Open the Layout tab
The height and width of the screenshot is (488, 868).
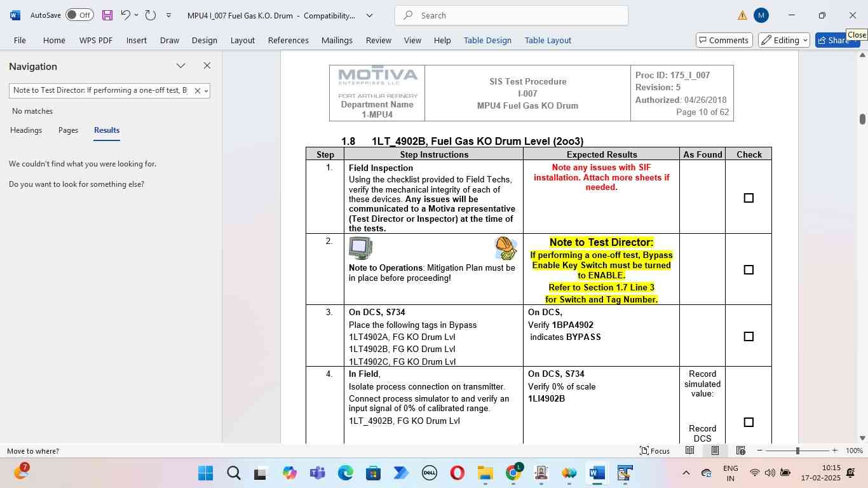[243, 40]
